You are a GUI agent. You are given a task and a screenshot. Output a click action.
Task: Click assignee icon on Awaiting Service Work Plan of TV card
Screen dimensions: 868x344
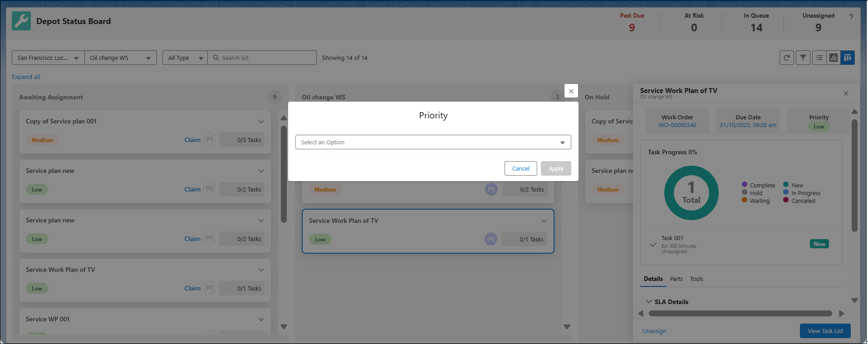[210, 288]
